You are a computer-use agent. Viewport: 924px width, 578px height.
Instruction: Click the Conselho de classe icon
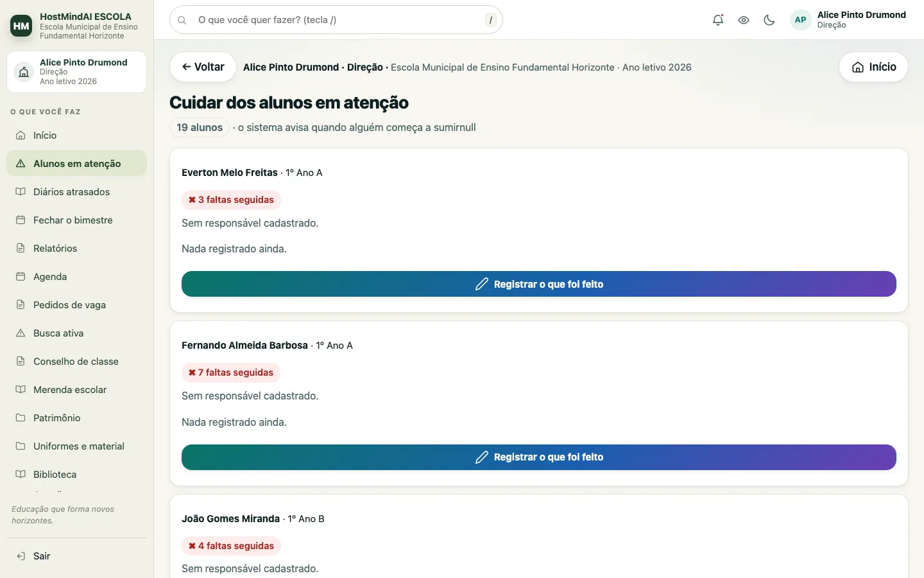click(x=21, y=362)
